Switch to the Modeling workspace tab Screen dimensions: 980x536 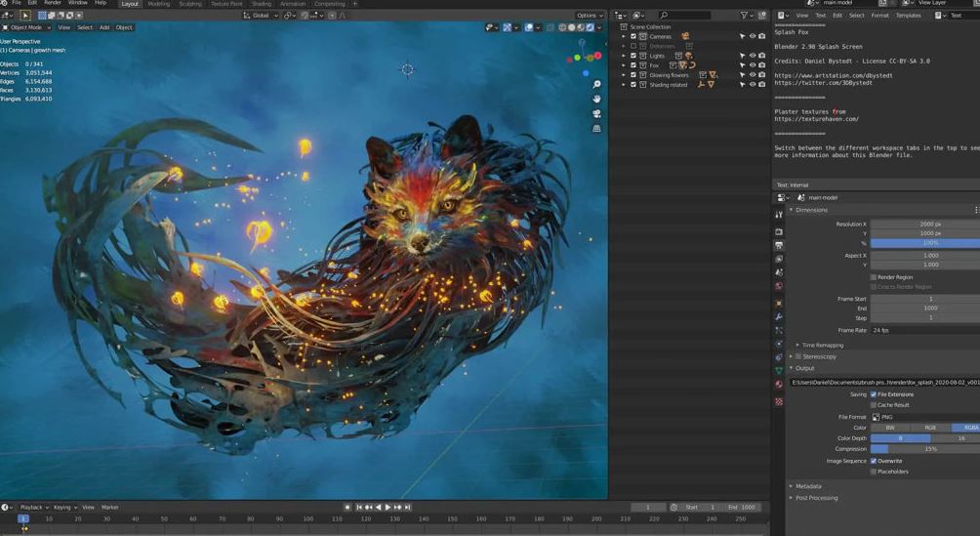click(x=159, y=4)
